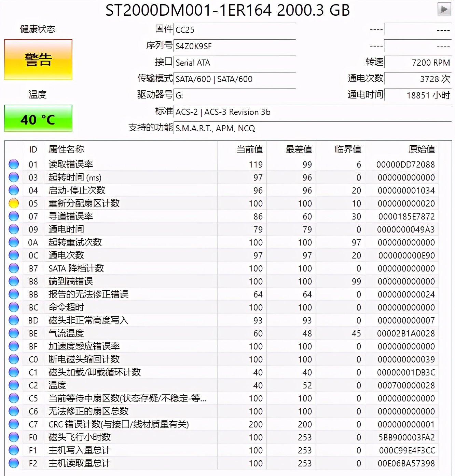This screenshot has width=455, height=476.
Task: Click the blue status icon for 主机写入量总计
Action: pyautogui.click(x=14, y=450)
